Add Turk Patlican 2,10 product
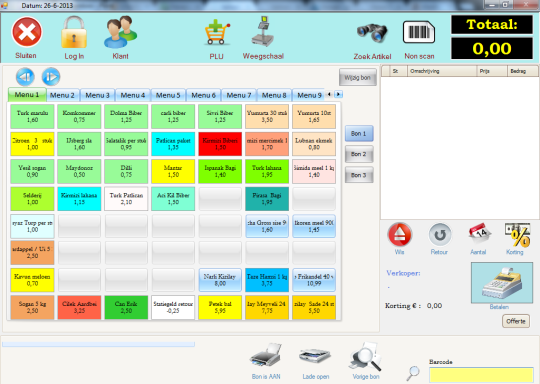The height and width of the screenshot is (384, 540). tap(126, 199)
